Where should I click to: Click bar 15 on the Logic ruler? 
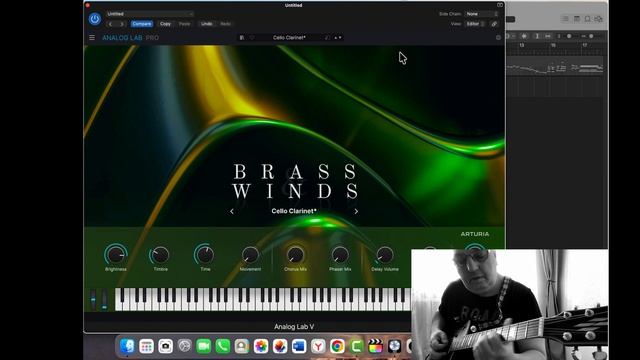(x=553, y=45)
